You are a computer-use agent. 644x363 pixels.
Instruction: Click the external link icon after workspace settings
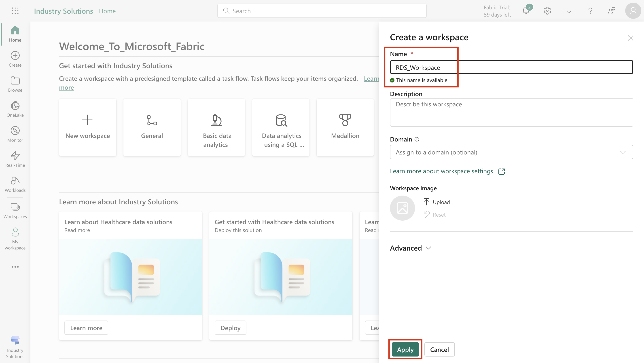pyautogui.click(x=502, y=171)
